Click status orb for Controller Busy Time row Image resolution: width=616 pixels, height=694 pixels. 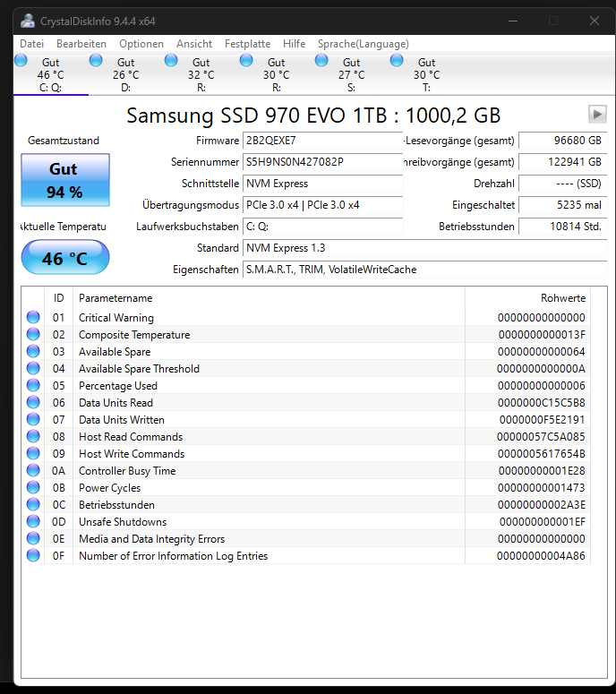33,470
